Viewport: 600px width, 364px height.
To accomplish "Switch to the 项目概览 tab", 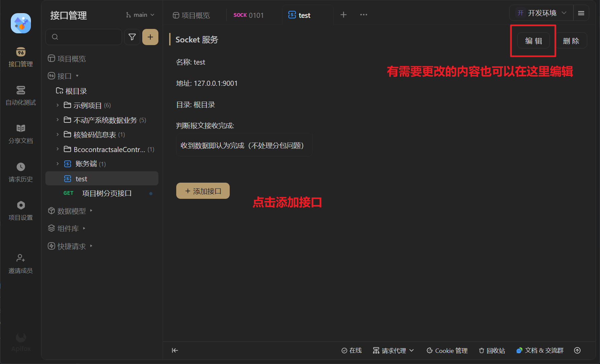I will tap(191, 15).
